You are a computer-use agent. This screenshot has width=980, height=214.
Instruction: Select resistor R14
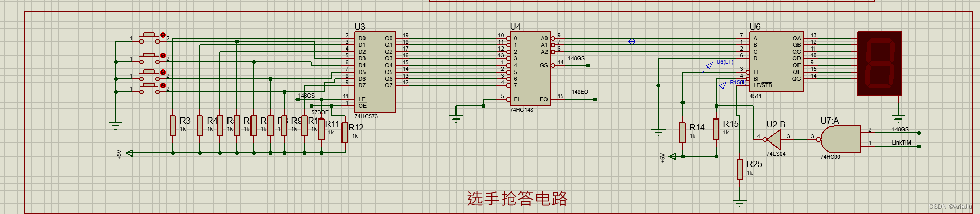[682, 132]
